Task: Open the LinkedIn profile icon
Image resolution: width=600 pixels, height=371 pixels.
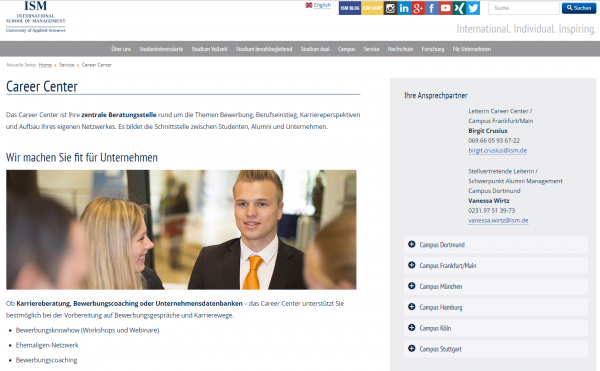Action: (x=404, y=8)
